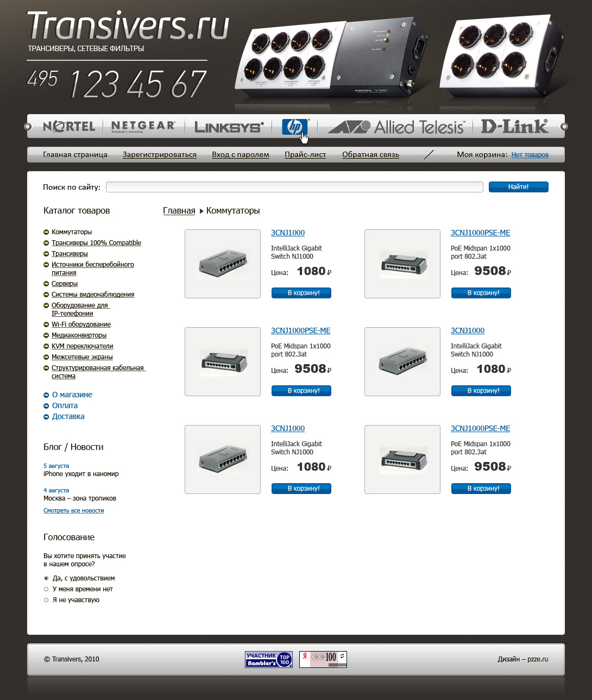Select radio Да, с удовольствием
Image resolution: width=592 pixels, height=700 pixels.
[46, 578]
